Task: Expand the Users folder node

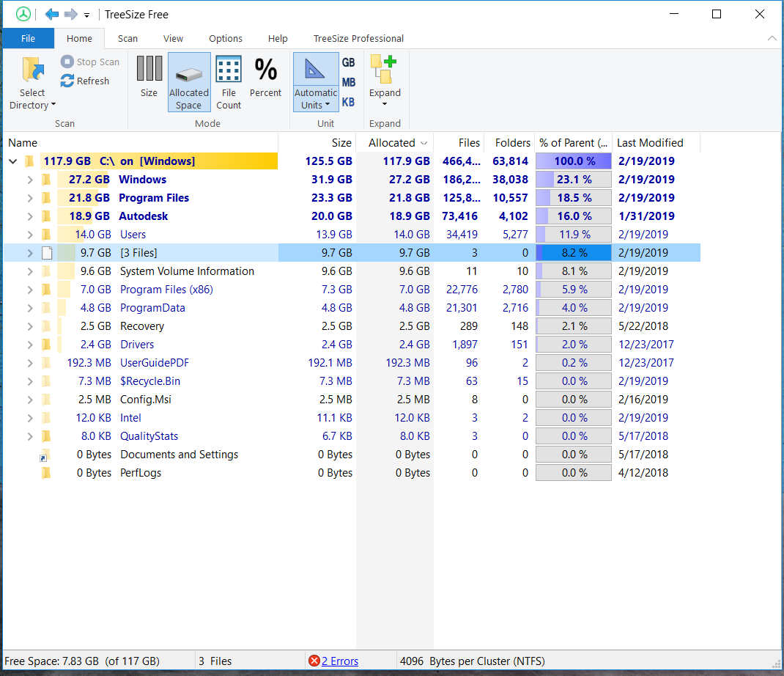Action: tap(30, 235)
